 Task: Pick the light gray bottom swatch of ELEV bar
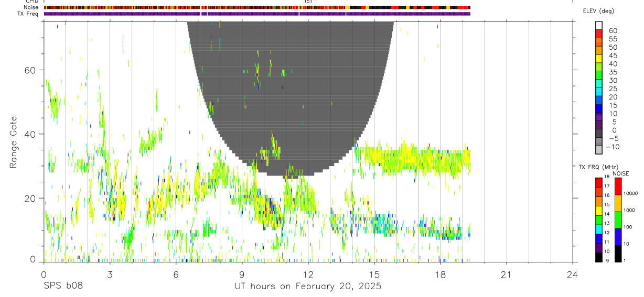click(x=599, y=150)
